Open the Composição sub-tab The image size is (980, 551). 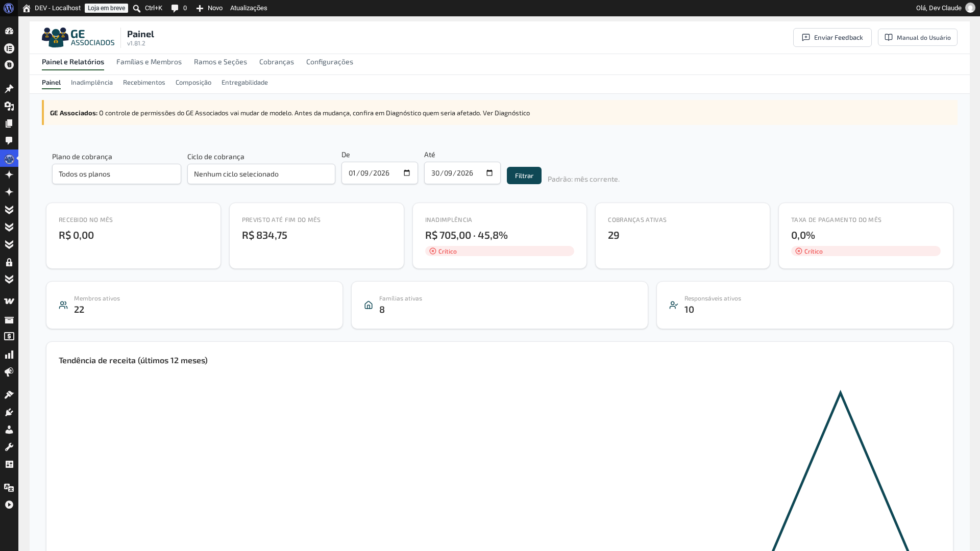193,82
